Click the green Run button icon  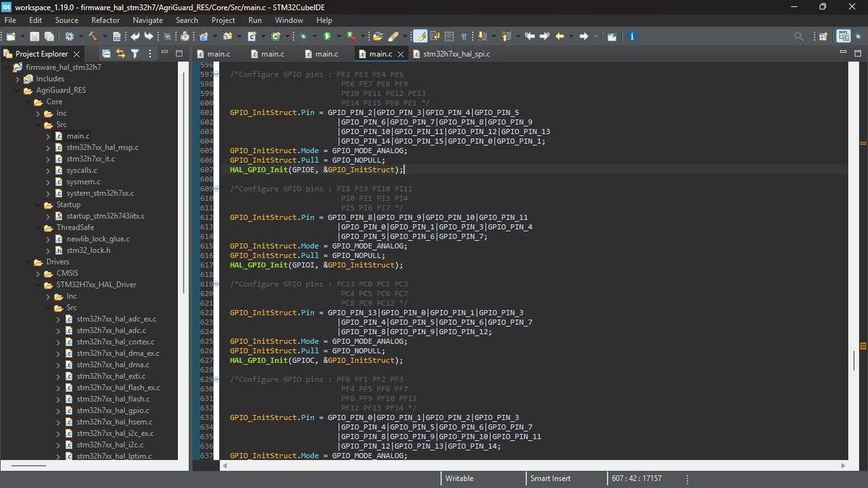point(327,36)
